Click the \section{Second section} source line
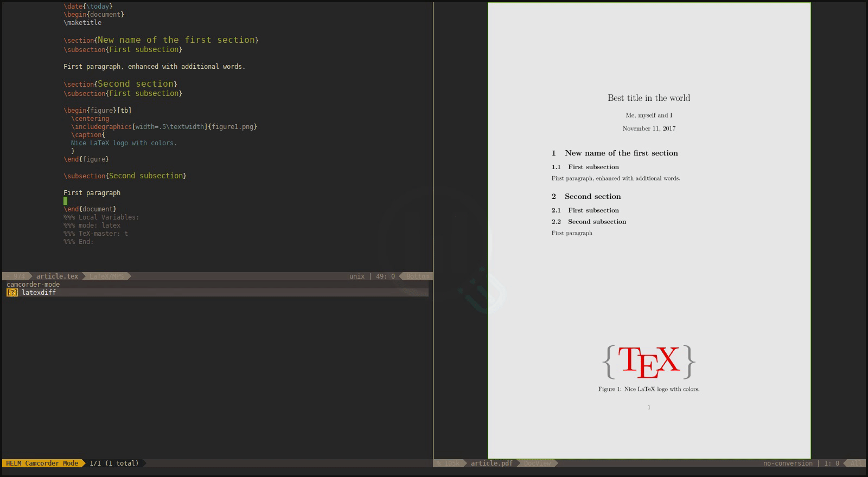The width and height of the screenshot is (868, 477). (x=120, y=84)
